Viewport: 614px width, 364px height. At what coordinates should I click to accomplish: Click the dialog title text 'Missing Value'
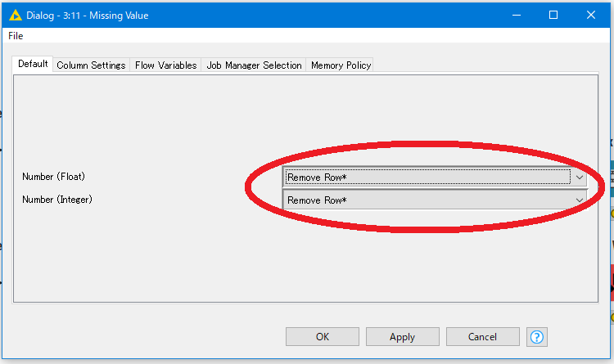coord(115,15)
